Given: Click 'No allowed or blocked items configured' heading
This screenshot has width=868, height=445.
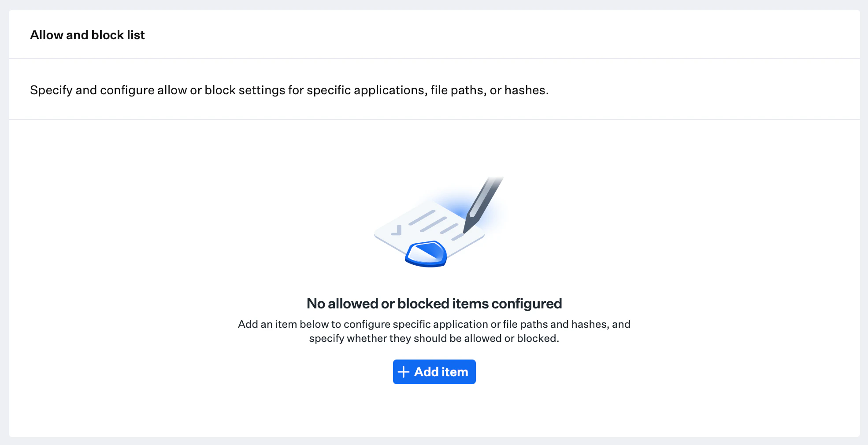Looking at the screenshot, I should click(x=434, y=304).
